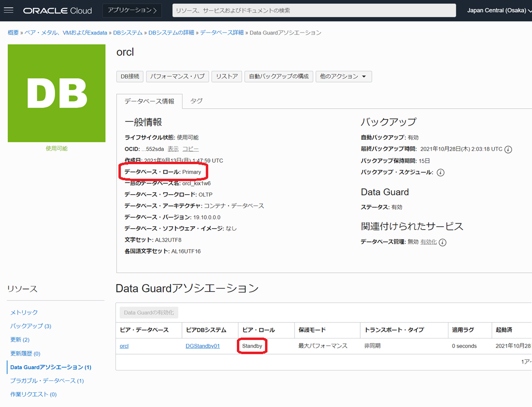Click the DB接続 button
The height and width of the screenshot is (407, 532).
[130, 76]
